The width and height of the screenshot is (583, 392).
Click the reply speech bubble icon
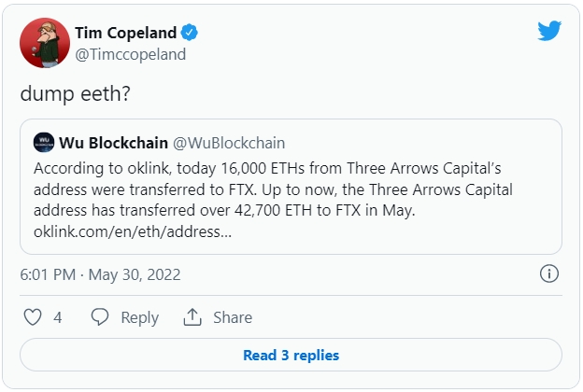(x=100, y=317)
